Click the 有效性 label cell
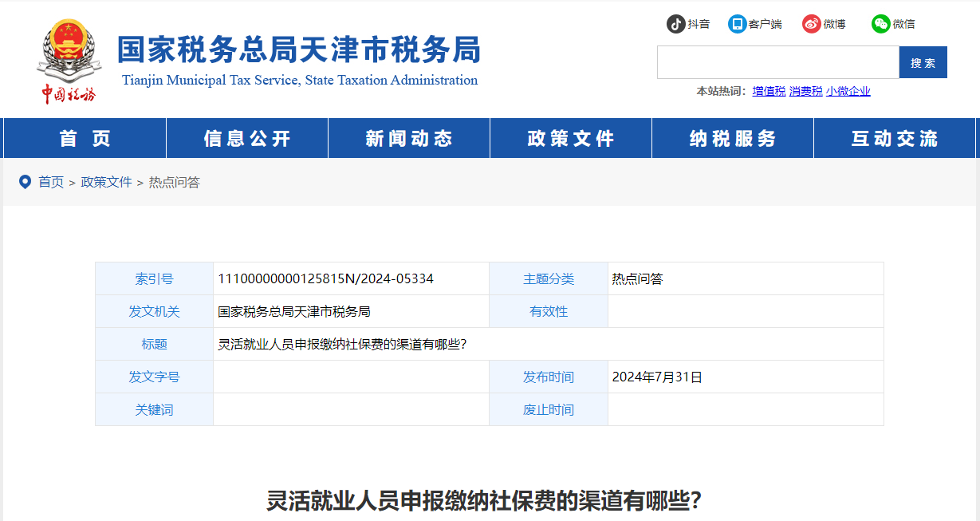This screenshot has width=980, height=521. tap(549, 311)
